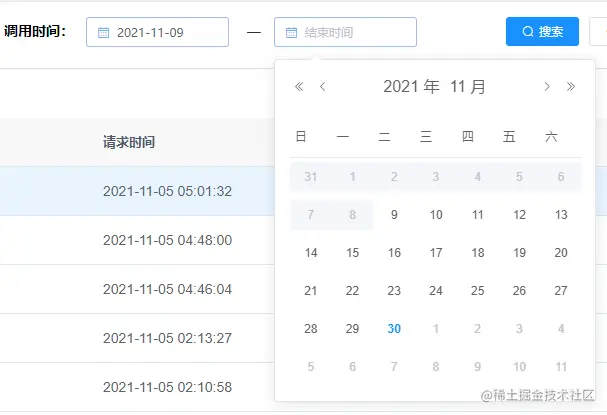Click the 调用时间 label
The height and width of the screenshot is (415, 607).
point(35,31)
